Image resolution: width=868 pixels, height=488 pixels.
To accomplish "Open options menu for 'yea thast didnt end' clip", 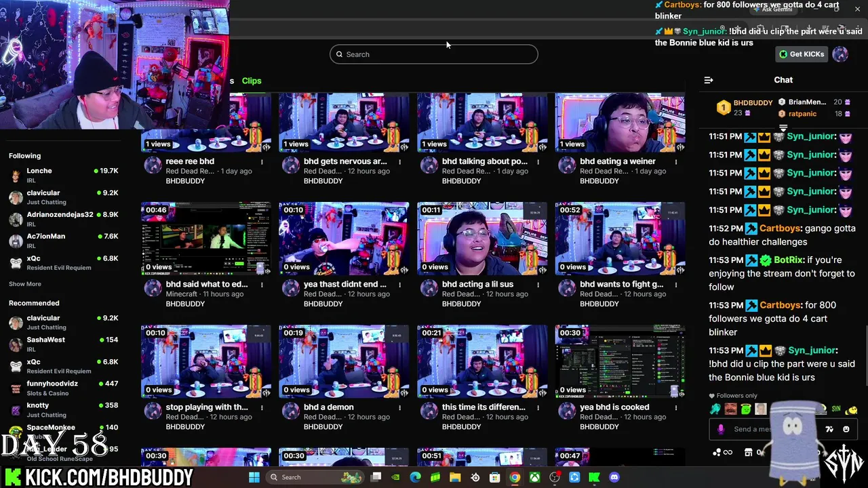I will [400, 285].
